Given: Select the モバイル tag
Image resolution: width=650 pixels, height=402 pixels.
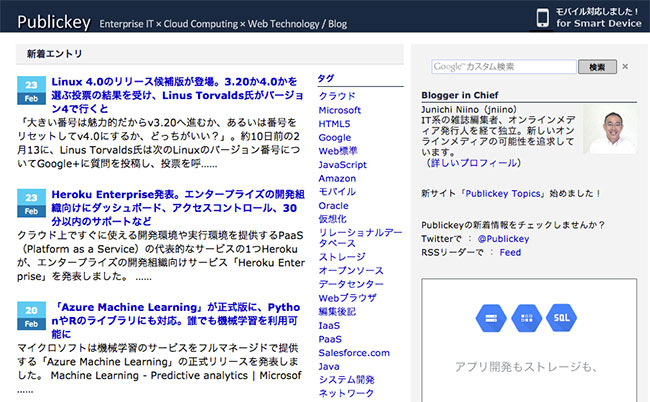Looking at the screenshot, I should (x=337, y=192).
